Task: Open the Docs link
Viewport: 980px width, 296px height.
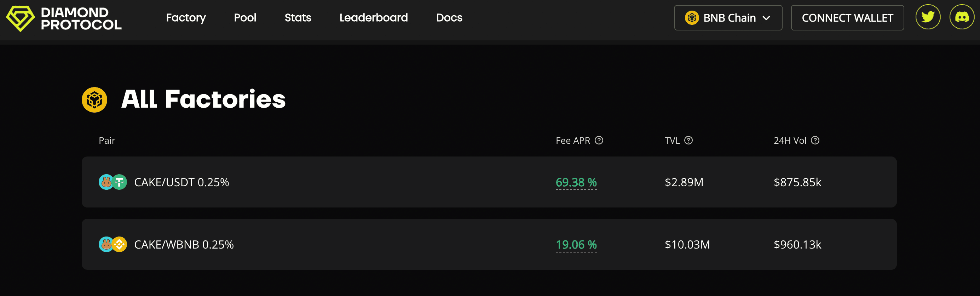Action: 449,18
